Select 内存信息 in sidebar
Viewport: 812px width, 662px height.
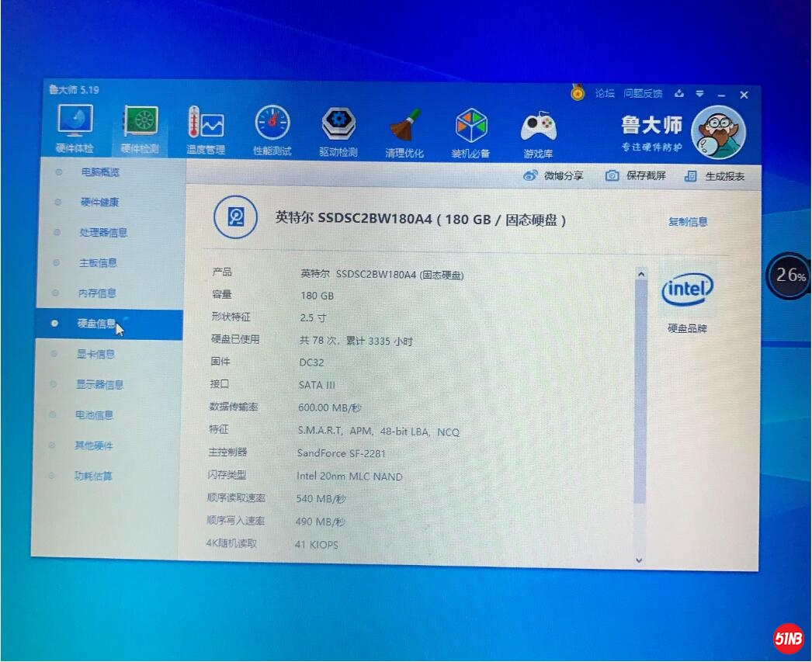pyautogui.click(x=97, y=293)
